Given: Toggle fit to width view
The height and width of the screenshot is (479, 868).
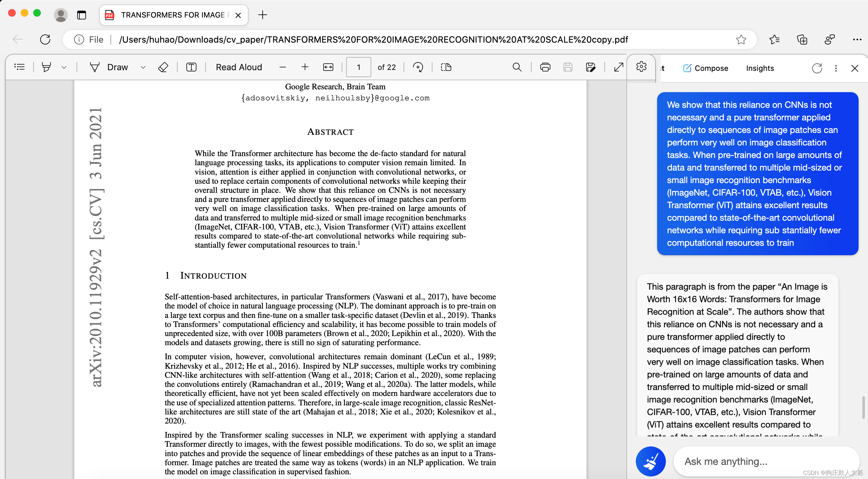Looking at the screenshot, I should pos(328,67).
